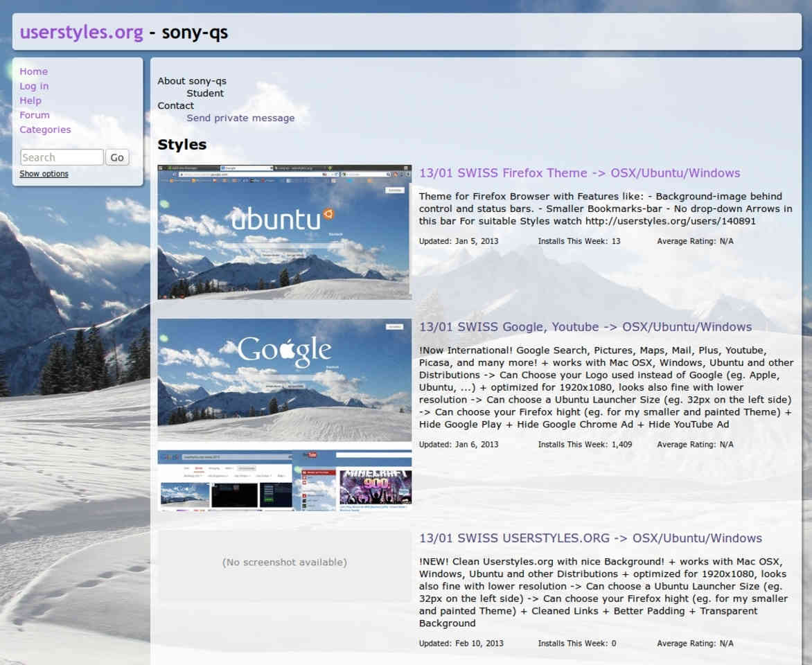Visit the Forum link
Image resolution: width=812 pixels, height=665 pixels.
point(35,115)
